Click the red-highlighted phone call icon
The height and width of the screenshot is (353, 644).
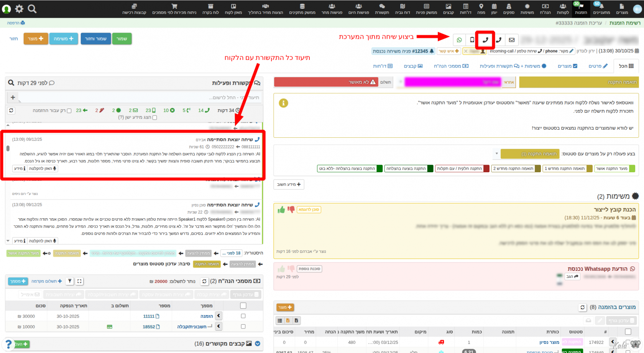coord(485,40)
